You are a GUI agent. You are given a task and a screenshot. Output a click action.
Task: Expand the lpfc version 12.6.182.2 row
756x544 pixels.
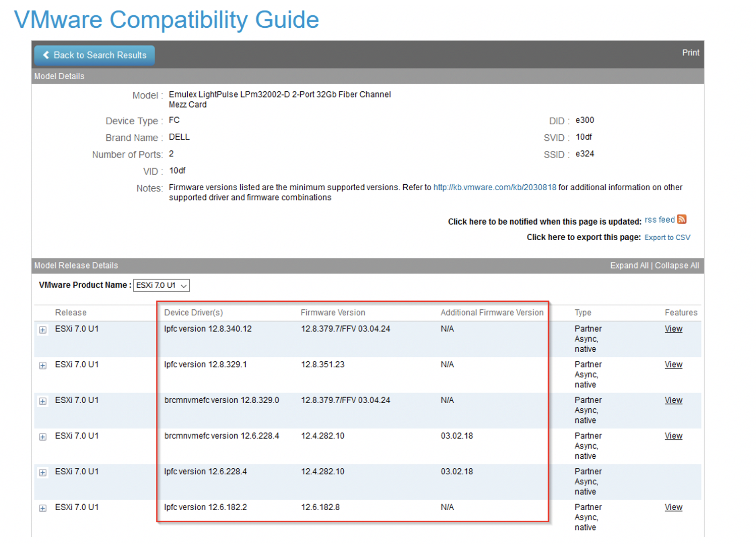tap(42, 509)
